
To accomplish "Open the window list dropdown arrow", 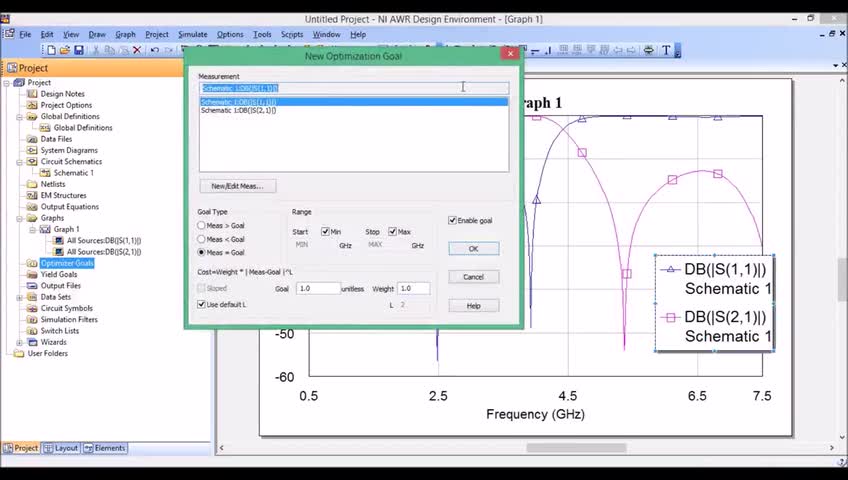I will point(836,65).
